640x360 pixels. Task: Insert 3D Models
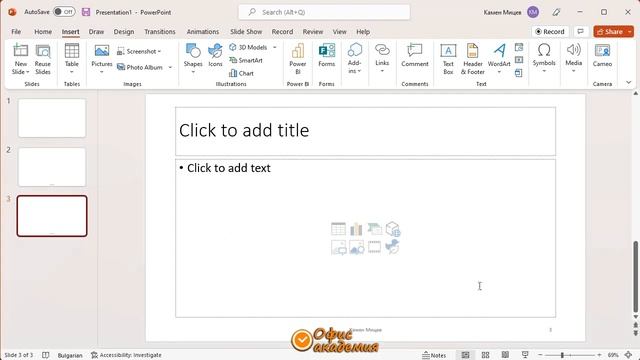248,47
